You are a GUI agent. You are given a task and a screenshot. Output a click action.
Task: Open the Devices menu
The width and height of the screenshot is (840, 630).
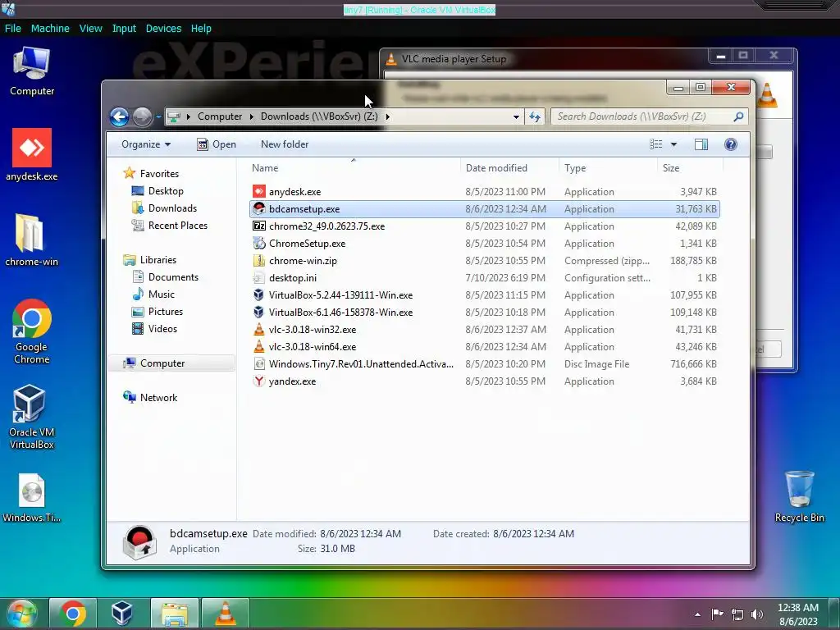[163, 29]
